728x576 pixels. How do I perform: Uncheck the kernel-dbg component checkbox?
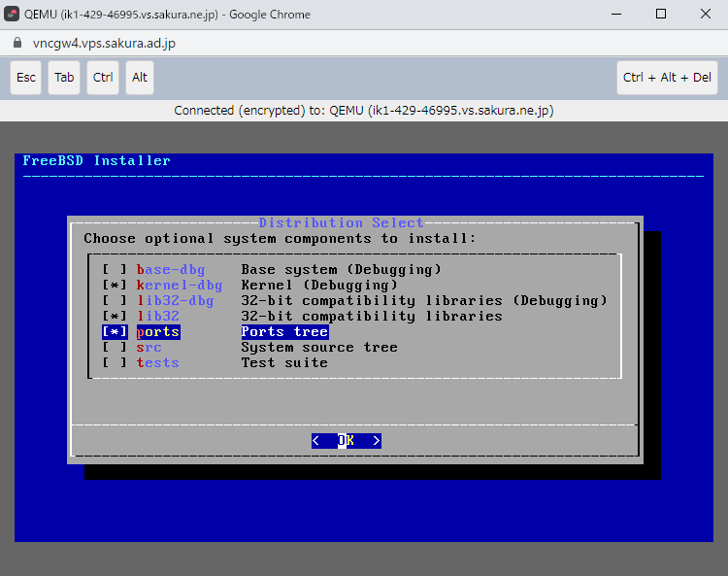coord(115,285)
